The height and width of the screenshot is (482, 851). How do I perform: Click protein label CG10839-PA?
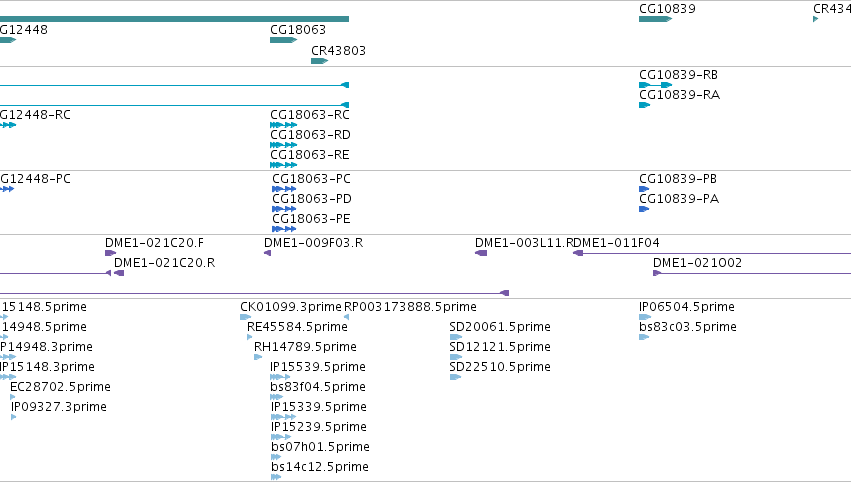[679, 199]
